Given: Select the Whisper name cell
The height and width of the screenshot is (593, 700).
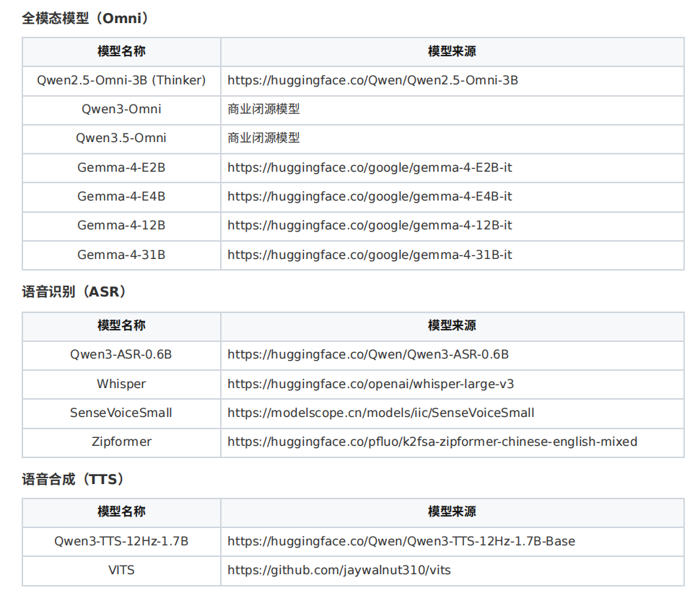Looking at the screenshot, I should 121,385.
